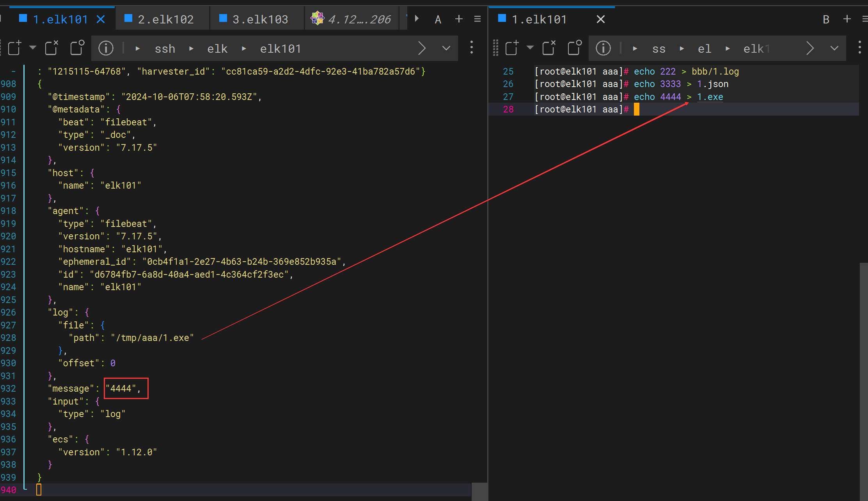This screenshot has height=501, width=868.
Task: Open new session dropdown arrow in left toolbar
Action: (x=33, y=48)
